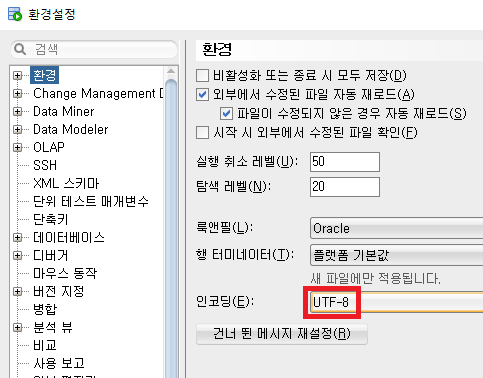Open the 행 터미네이터 dropdown

(396, 255)
